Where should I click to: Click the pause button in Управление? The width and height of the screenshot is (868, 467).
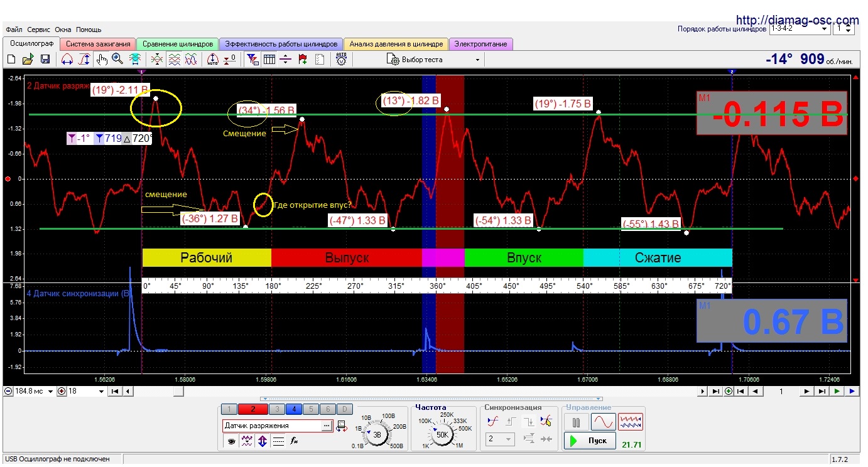click(x=576, y=422)
